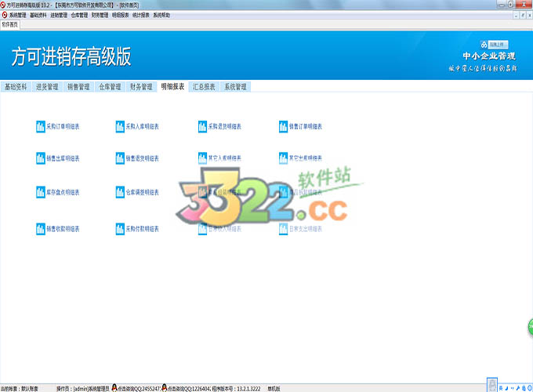Open the 其它出库明细表 report icon
Screen dimensions: 533x392
pos(283,158)
